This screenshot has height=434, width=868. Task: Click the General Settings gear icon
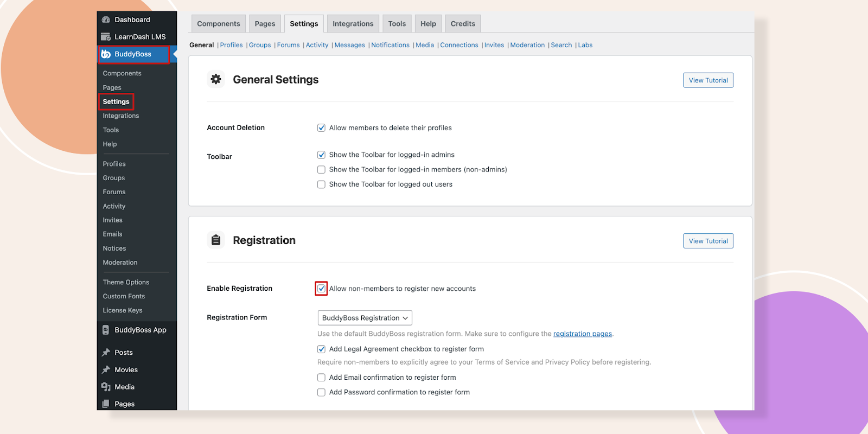coord(216,79)
